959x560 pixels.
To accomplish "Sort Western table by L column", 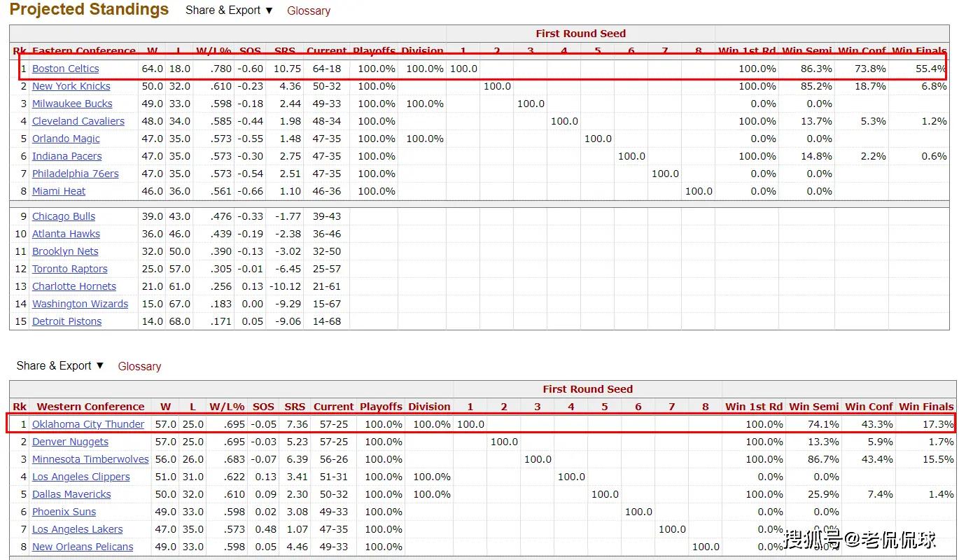I will tap(193, 407).
